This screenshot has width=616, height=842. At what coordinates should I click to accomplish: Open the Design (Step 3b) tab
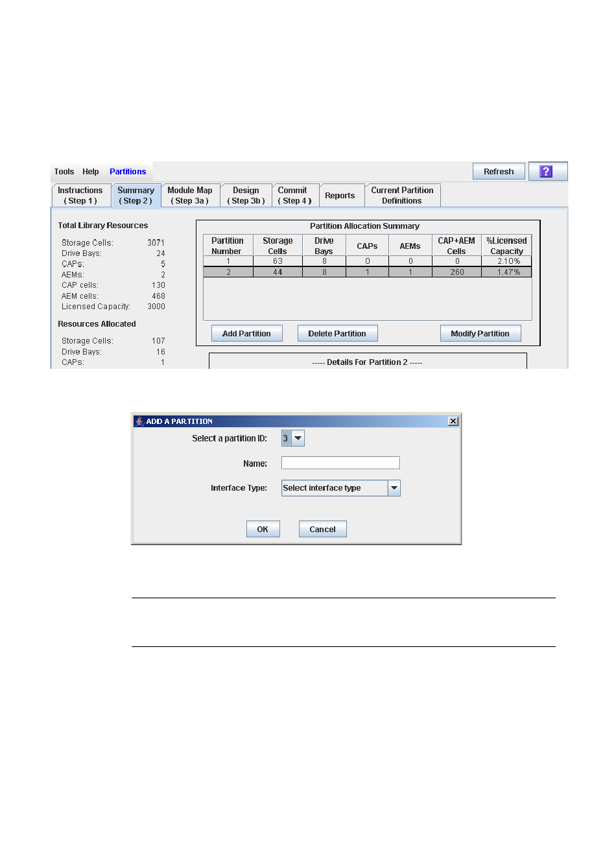[246, 195]
